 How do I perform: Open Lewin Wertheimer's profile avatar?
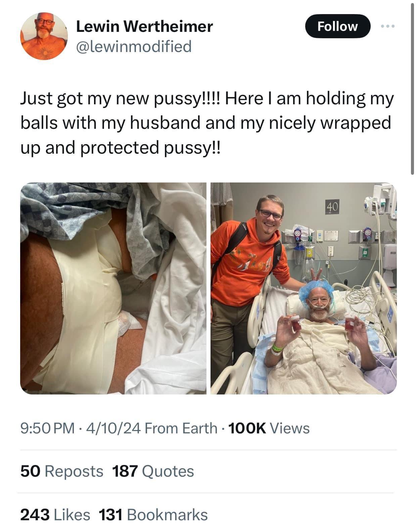[x=44, y=36]
